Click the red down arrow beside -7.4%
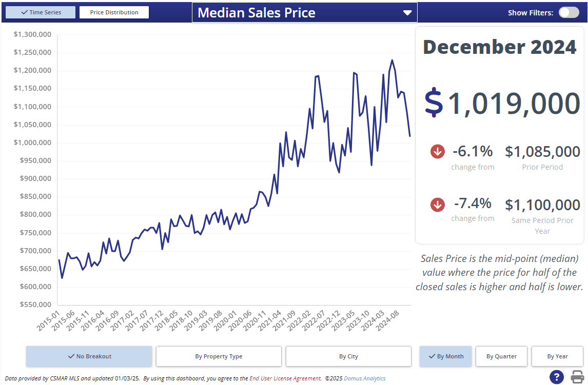This screenshot has height=385, width=588. [438, 205]
